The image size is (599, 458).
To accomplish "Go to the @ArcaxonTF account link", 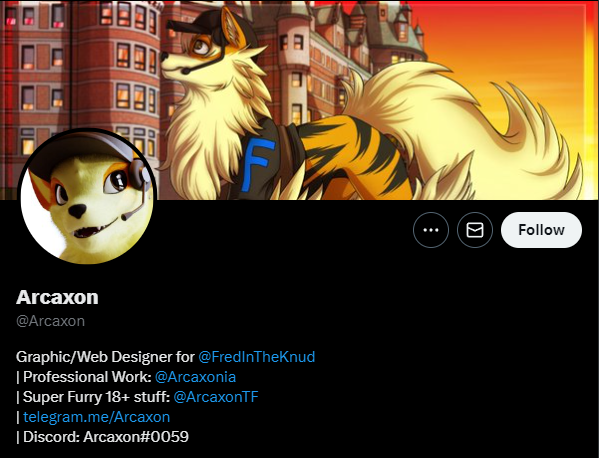I will 216,397.
